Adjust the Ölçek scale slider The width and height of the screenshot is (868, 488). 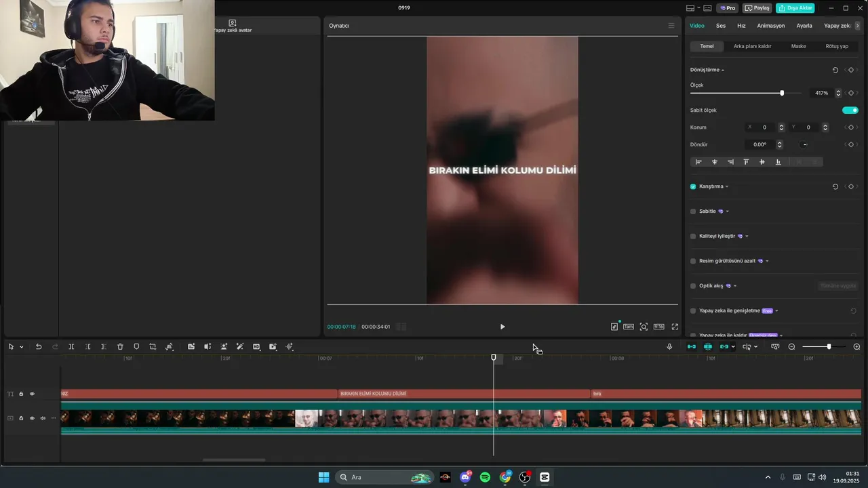click(x=782, y=93)
